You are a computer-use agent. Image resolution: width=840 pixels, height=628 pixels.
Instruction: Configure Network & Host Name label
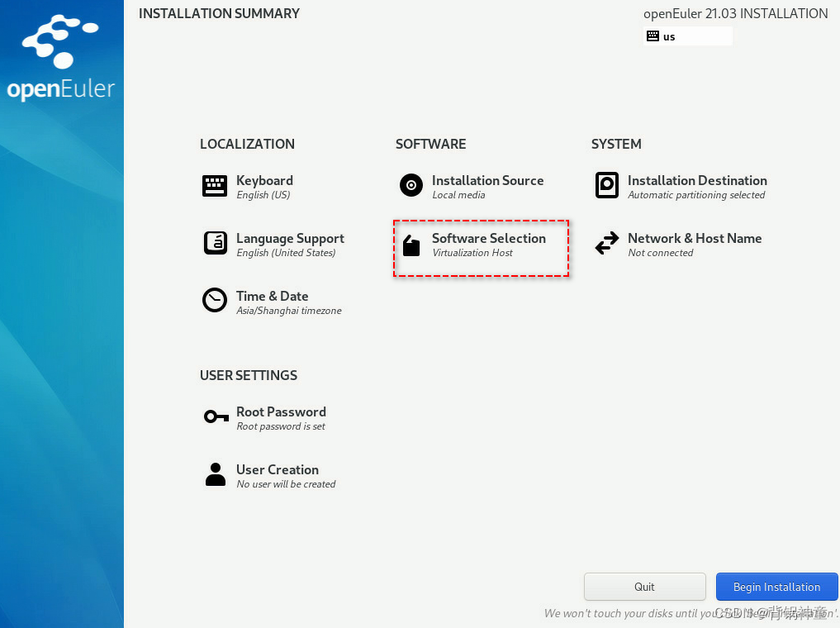coord(695,239)
